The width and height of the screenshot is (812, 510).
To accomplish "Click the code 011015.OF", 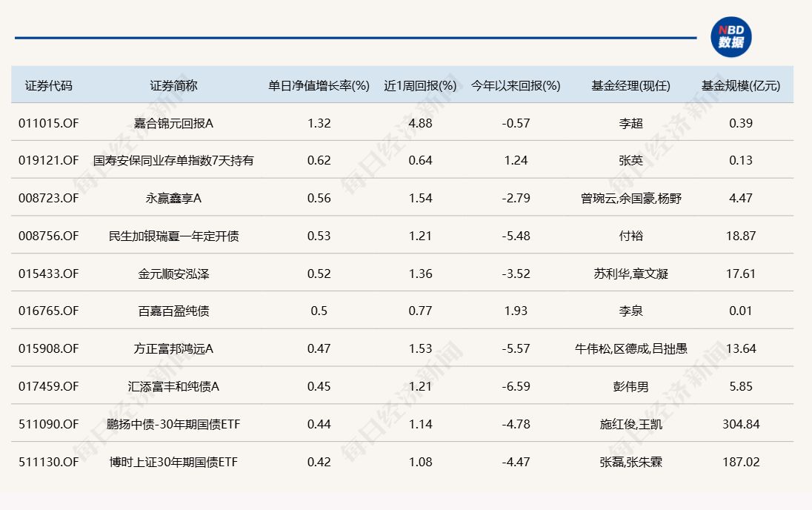I will [x=49, y=123].
